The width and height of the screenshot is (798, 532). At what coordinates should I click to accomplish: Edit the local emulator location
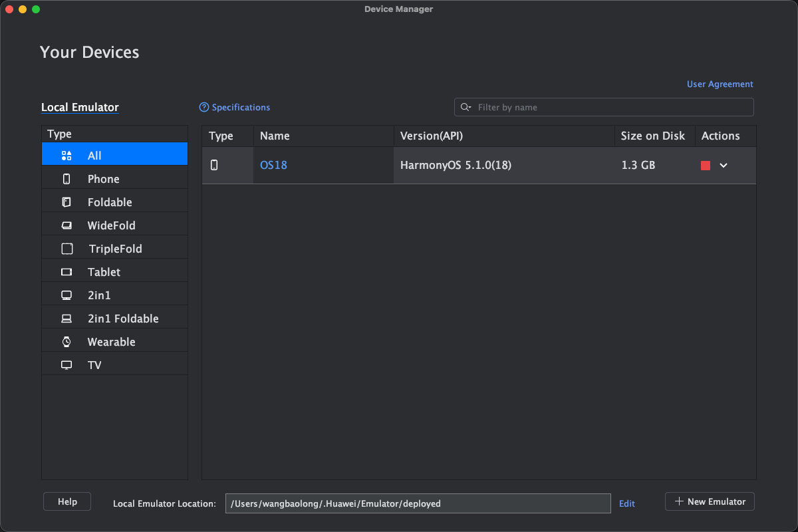[x=627, y=503]
